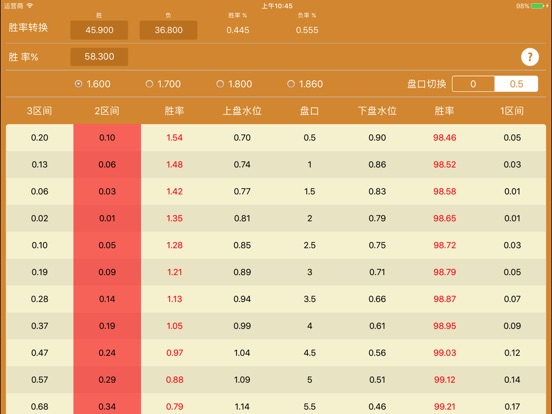Click the 下盘水位 column header

coord(377,111)
